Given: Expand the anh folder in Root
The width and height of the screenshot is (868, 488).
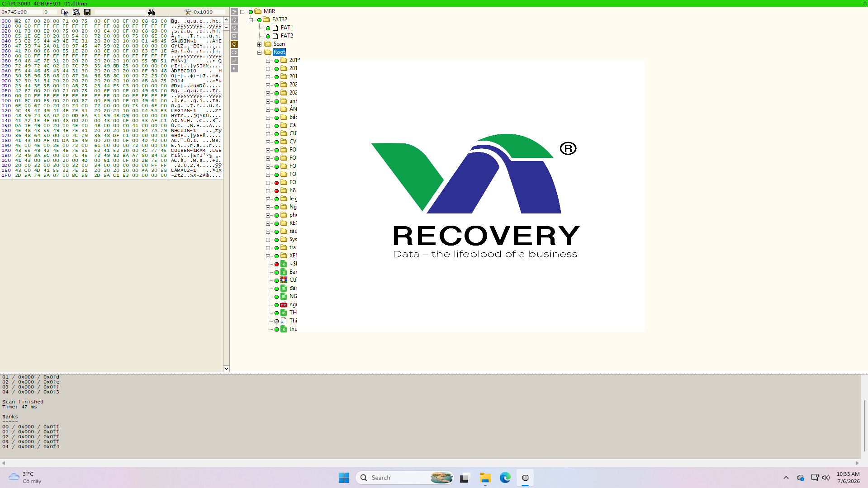Looking at the screenshot, I should click(x=268, y=101).
